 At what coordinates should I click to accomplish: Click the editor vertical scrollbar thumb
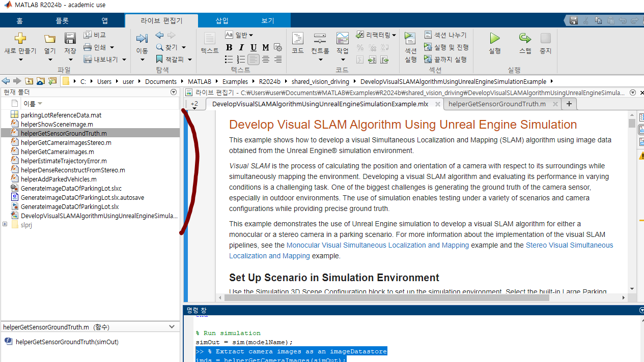pyautogui.click(x=632, y=123)
